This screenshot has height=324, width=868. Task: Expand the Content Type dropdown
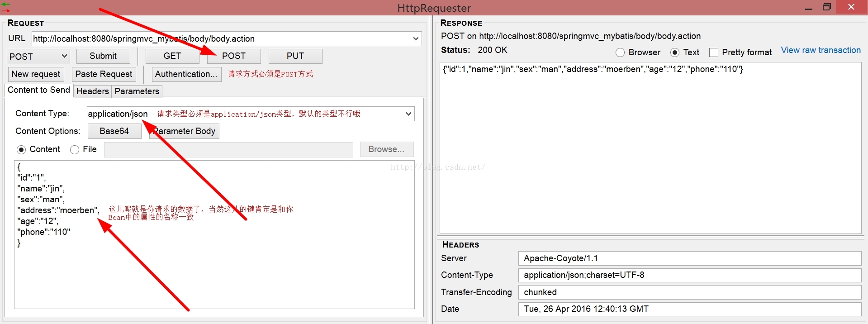point(408,114)
